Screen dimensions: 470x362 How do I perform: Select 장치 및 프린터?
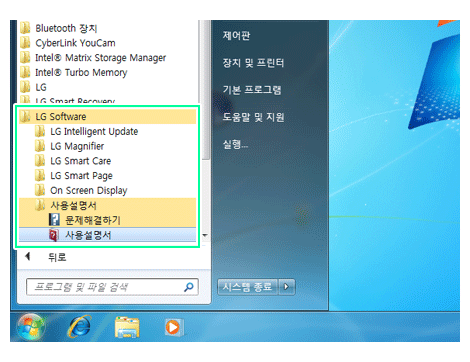pyautogui.click(x=253, y=63)
